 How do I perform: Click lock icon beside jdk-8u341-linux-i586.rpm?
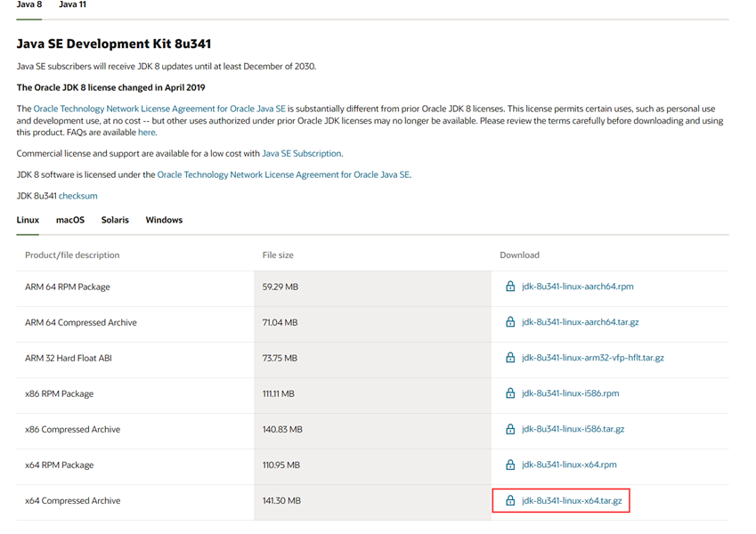tap(510, 393)
